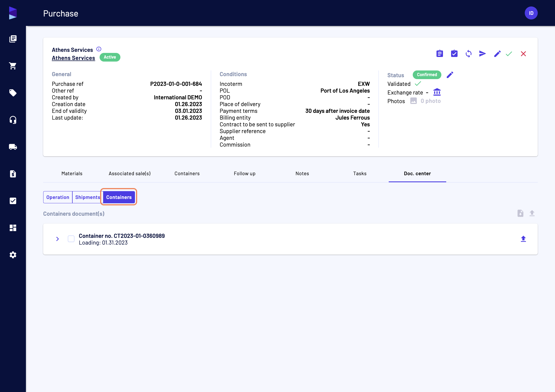Expand the container CT2023-01-0360989 row
Image resolution: width=555 pixels, height=392 pixels.
pyautogui.click(x=57, y=239)
